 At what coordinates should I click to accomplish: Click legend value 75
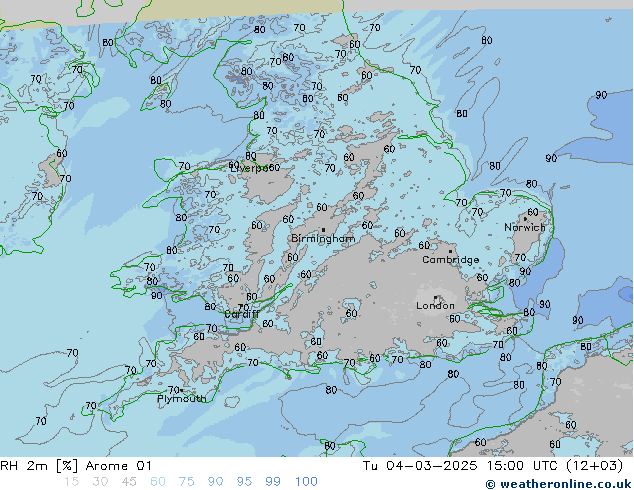pyautogui.click(x=186, y=482)
